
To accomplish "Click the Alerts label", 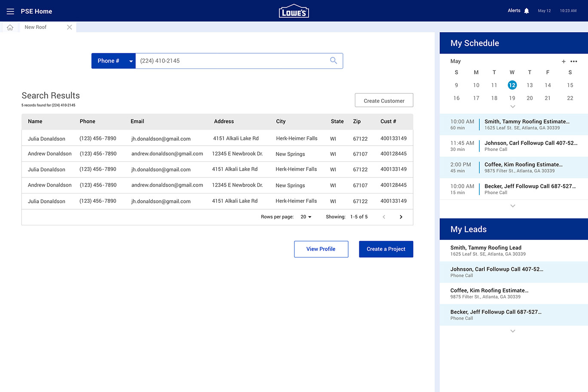I will [x=514, y=11].
